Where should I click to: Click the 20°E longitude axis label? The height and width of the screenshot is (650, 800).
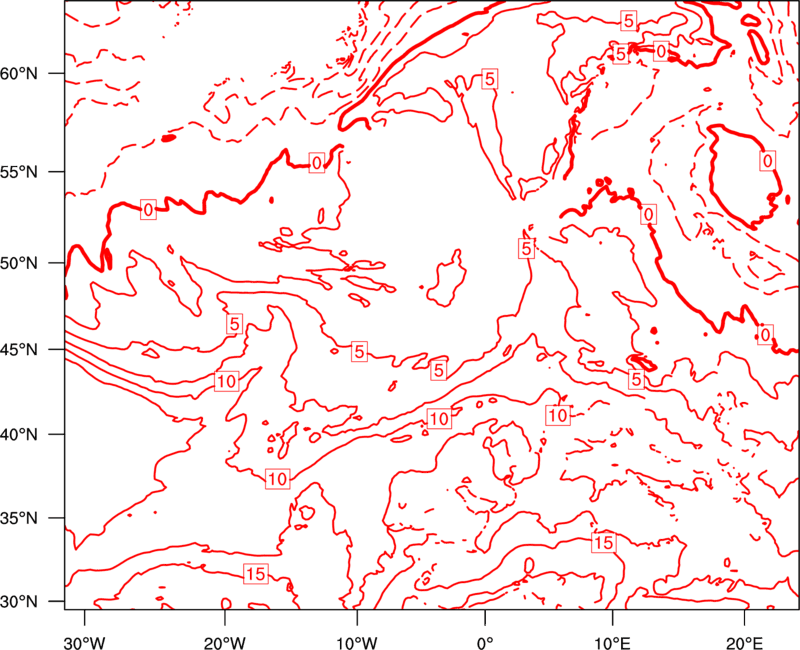click(x=744, y=642)
